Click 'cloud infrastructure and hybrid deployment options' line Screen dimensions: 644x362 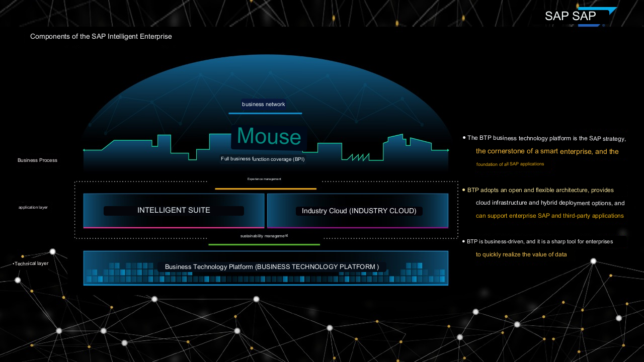[550, 203]
